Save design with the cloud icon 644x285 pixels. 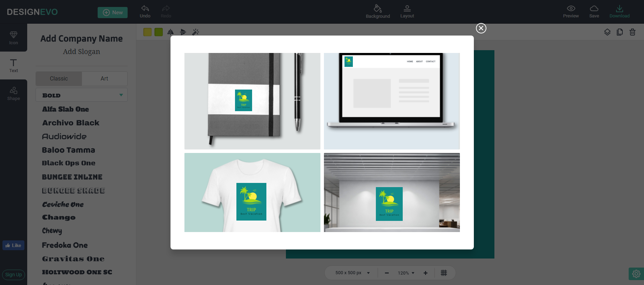point(594,9)
